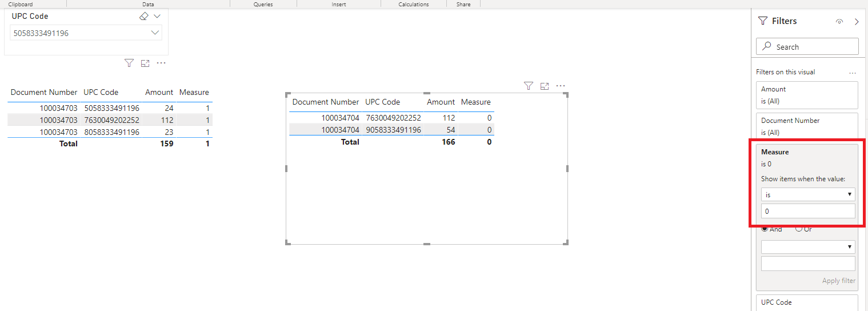The image size is (868, 311).
Task: Click total amount 166 in right table
Action: click(448, 142)
